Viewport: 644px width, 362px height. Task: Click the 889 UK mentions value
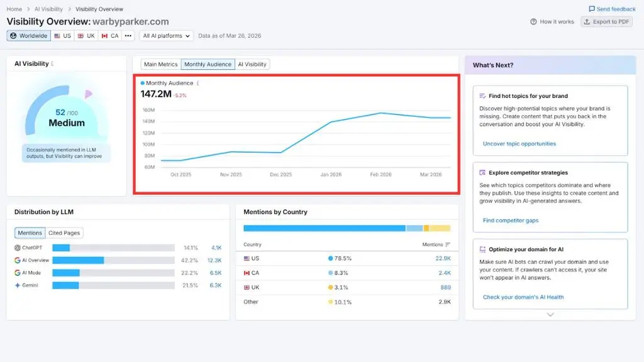[446, 287]
